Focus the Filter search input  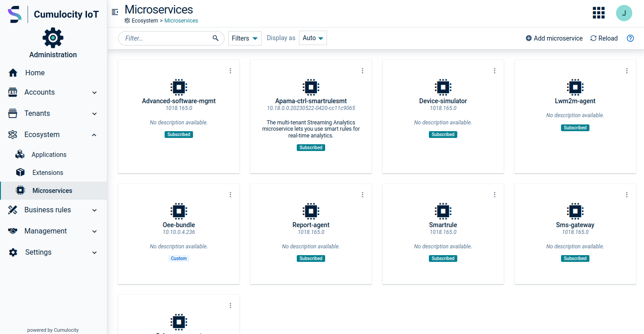pos(171,38)
